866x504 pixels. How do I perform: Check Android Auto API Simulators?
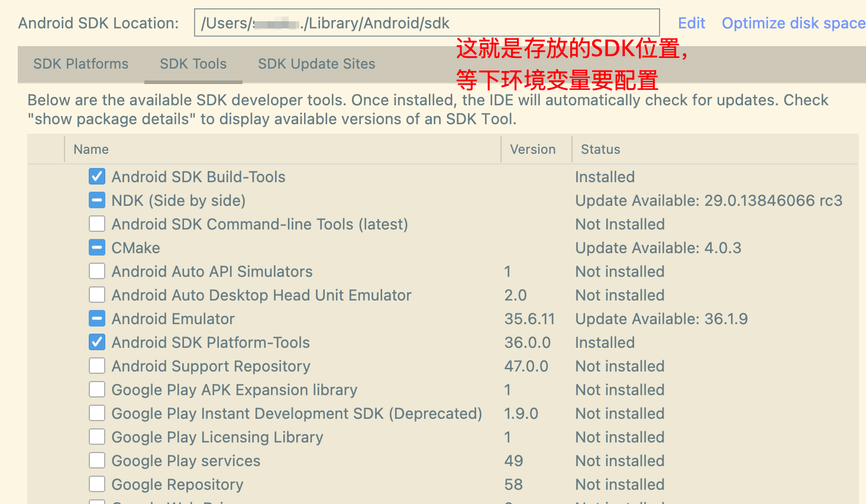tap(97, 271)
